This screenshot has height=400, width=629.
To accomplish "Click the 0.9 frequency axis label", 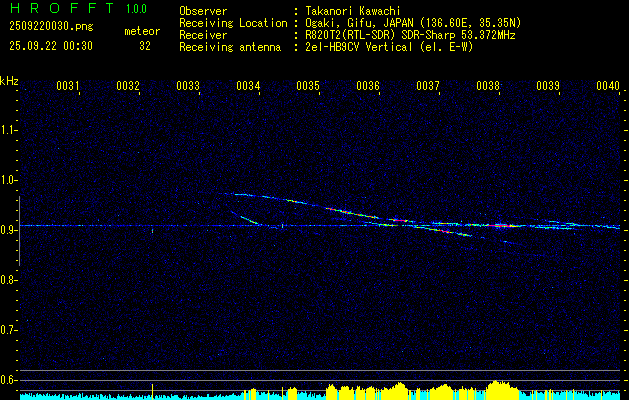I will coord(9,230).
